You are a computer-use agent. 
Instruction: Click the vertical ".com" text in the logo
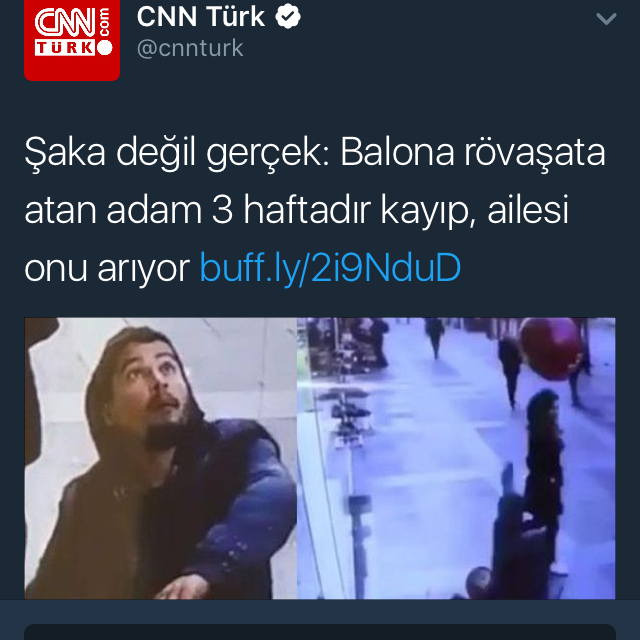click(x=104, y=22)
